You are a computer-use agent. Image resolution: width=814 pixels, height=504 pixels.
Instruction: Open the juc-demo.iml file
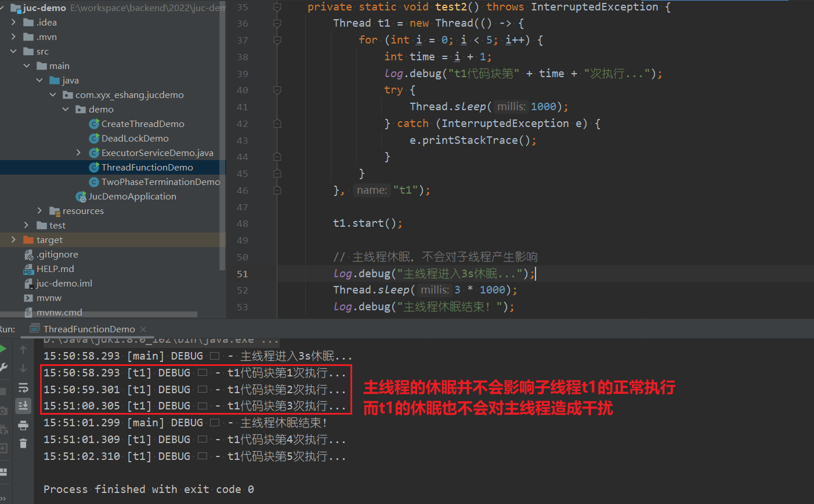tap(64, 283)
